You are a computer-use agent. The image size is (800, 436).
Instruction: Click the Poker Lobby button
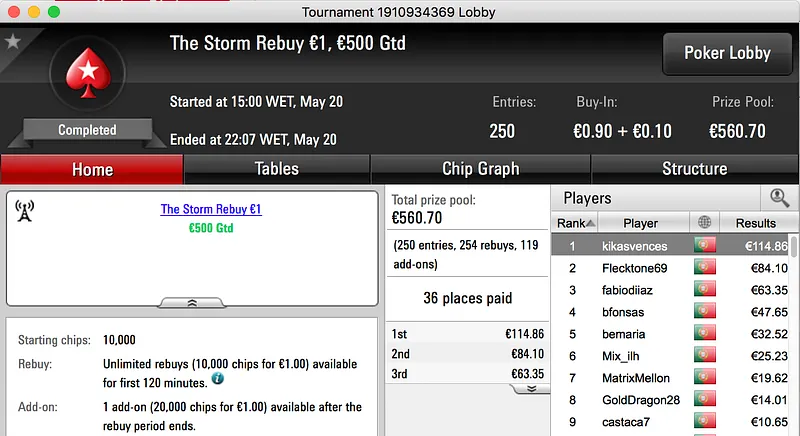pos(726,53)
